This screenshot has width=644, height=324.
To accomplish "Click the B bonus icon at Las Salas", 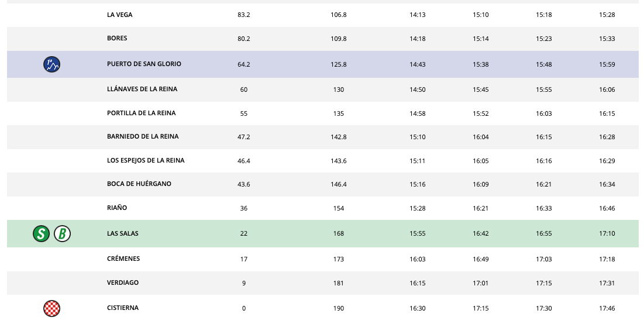I will pyautogui.click(x=63, y=234).
